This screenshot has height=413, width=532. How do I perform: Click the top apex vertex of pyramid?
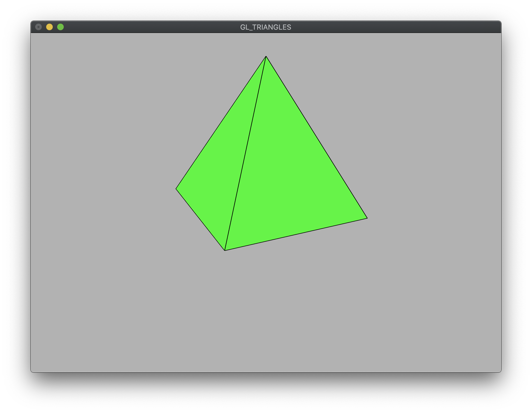point(266,57)
